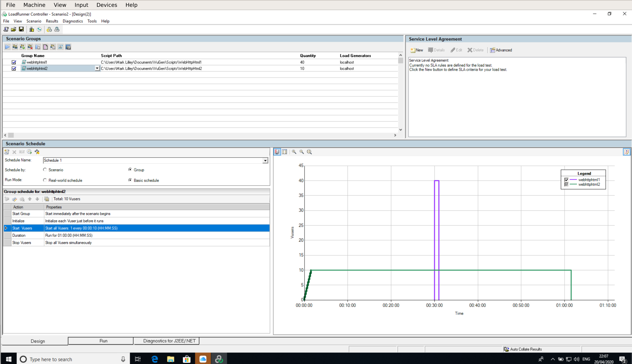Open Microsoft Edge from the taskbar
632x364 pixels.
[x=154, y=358]
